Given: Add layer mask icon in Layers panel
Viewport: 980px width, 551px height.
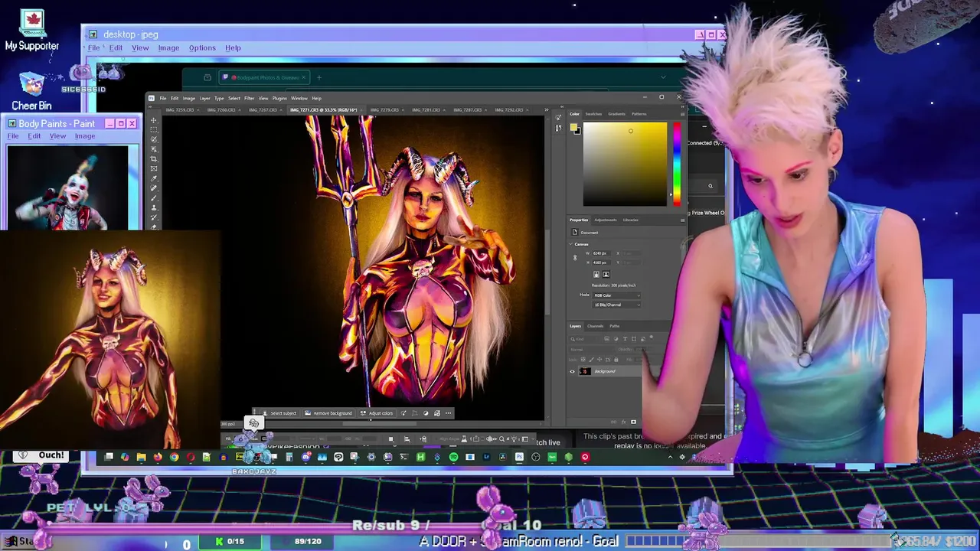Looking at the screenshot, I should [633, 422].
